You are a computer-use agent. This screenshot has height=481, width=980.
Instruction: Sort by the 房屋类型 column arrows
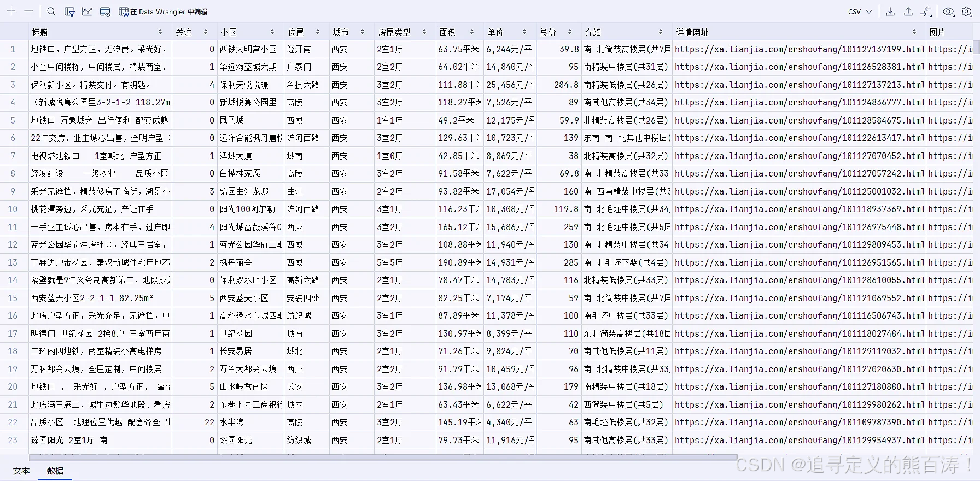click(x=424, y=32)
